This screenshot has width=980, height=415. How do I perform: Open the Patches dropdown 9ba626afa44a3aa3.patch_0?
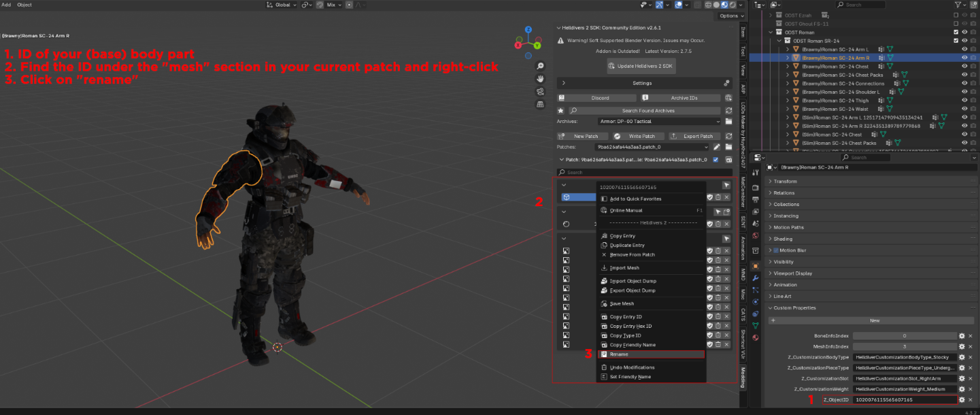[652, 147]
